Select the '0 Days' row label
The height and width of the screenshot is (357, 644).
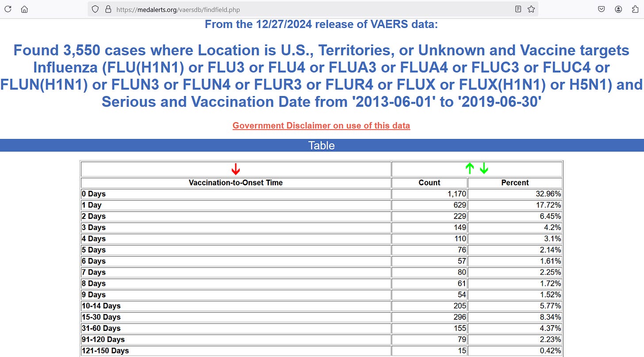click(94, 194)
